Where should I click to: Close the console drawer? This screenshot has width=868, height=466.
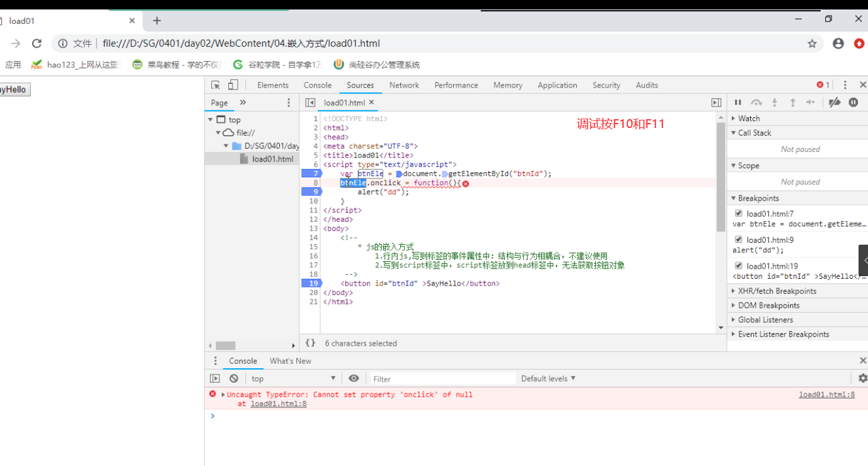click(863, 361)
